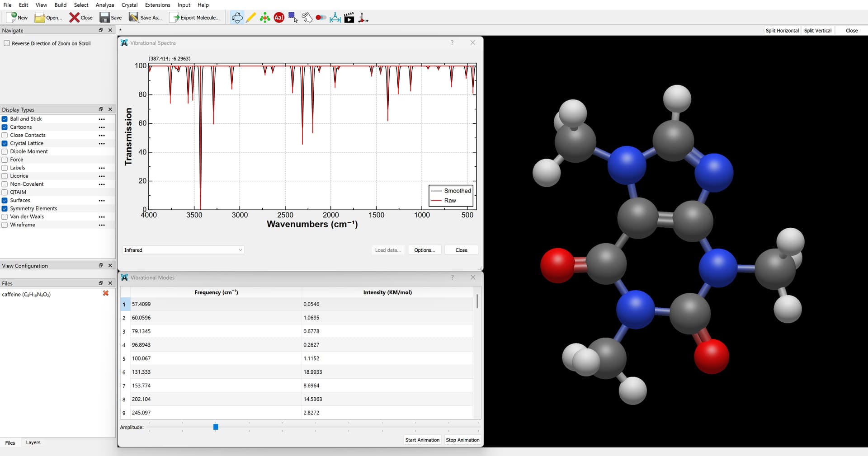Viewport: 868px width, 456px height.
Task: Click the Amplitude slider handle
Action: pos(216,427)
